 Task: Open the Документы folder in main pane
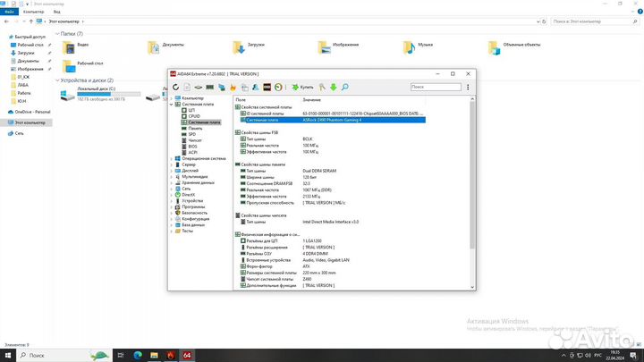[x=166, y=47]
